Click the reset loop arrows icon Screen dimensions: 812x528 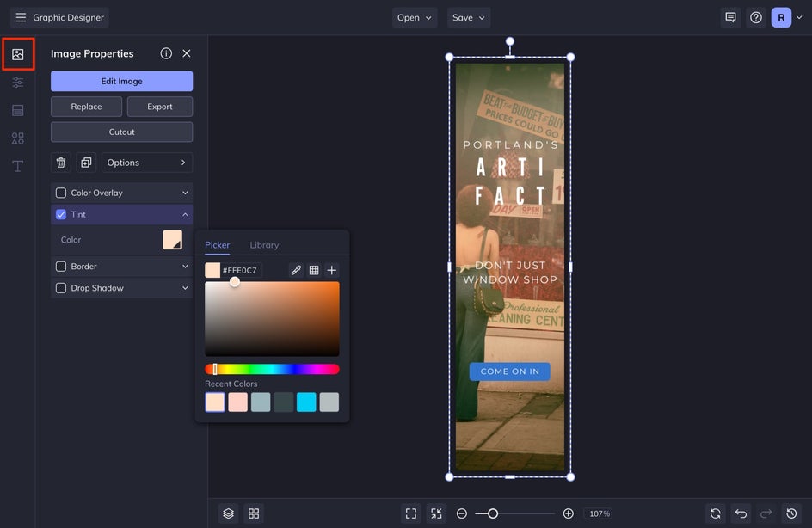(x=715, y=513)
